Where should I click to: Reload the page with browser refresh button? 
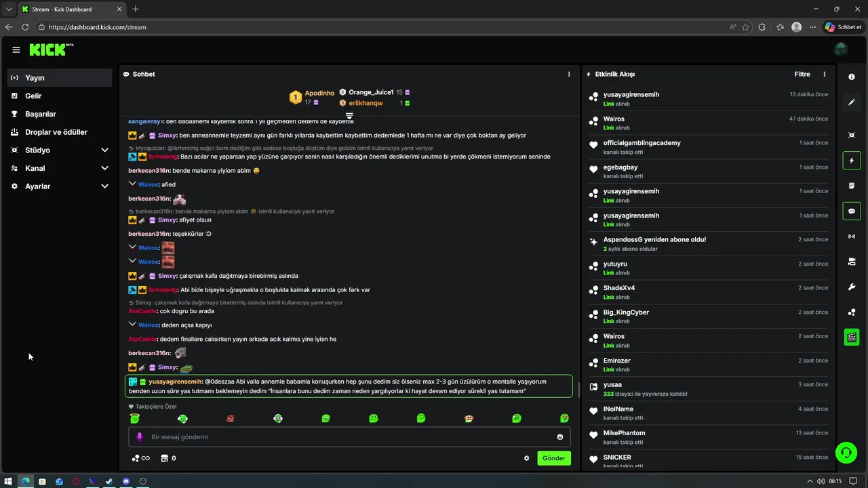coord(25,27)
